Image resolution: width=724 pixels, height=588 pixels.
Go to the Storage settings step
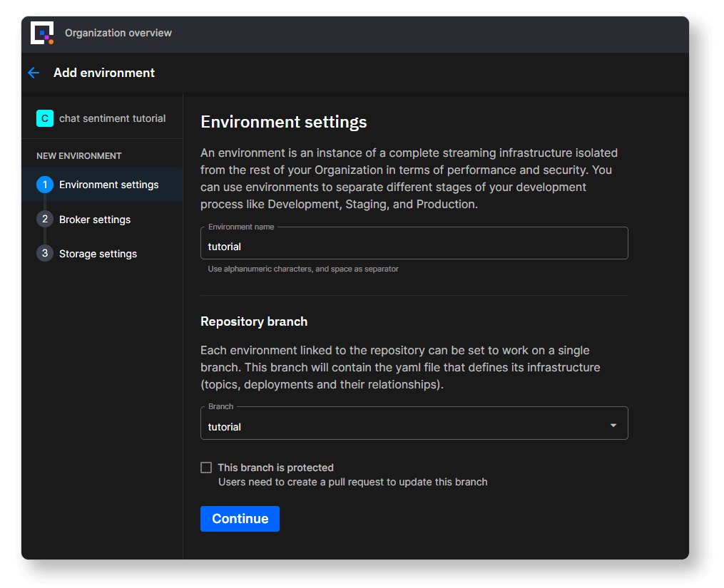95,253
